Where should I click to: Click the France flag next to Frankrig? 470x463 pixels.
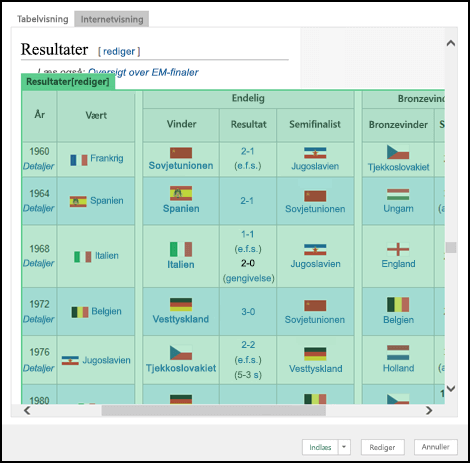coord(79,160)
